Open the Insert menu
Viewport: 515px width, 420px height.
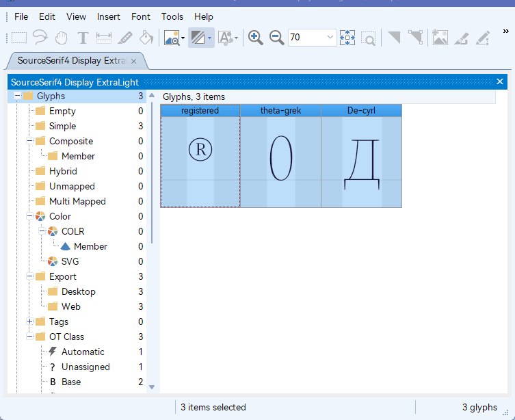tap(108, 16)
